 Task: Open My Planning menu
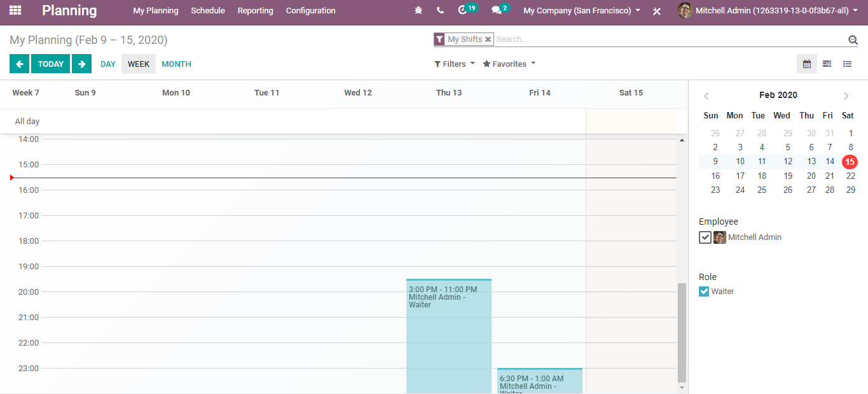(x=156, y=11)
